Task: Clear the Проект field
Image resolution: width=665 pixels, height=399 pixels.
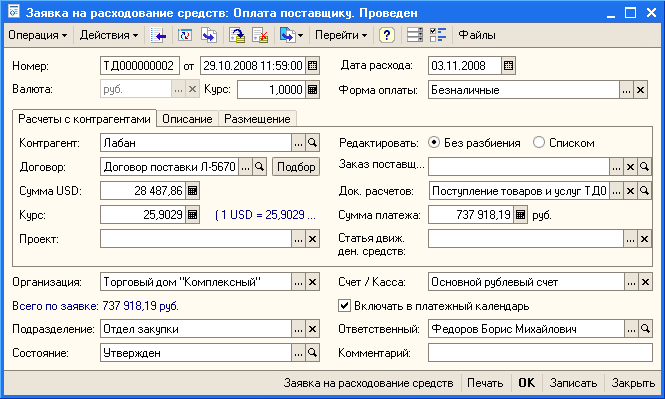Action: pos(313,239)
